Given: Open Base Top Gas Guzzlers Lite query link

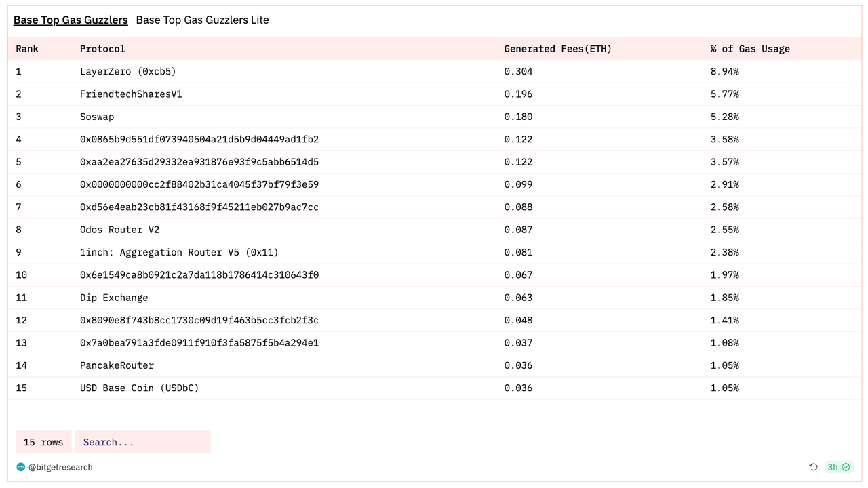Looking at the screenshot, I should pyautogui.click(x=202, y=20).
